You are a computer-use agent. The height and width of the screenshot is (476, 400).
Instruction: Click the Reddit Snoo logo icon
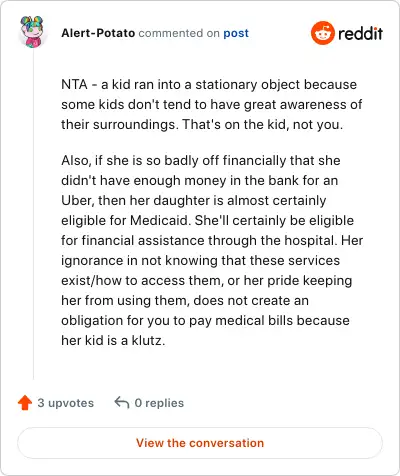coord(322,33)
